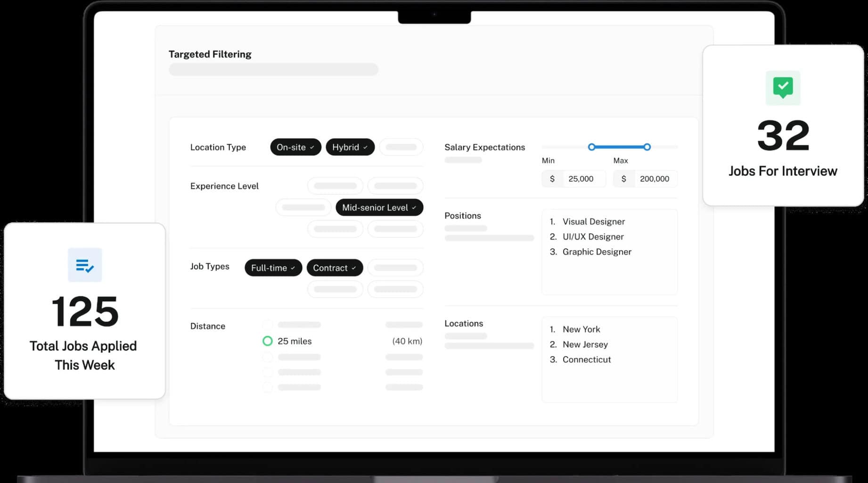This screenshot has height=483, width=868.
Task: Choose New York in Locations list
Action: [x=581, y=329]
